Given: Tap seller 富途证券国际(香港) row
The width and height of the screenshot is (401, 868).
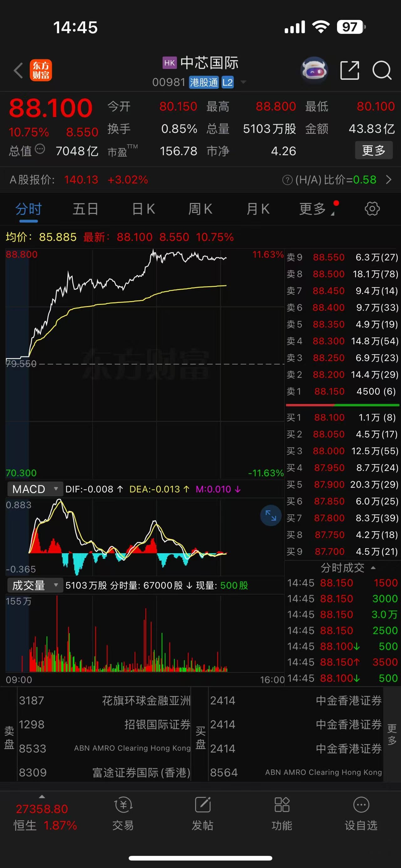Looking at the screenshot, I should point(104,772).
